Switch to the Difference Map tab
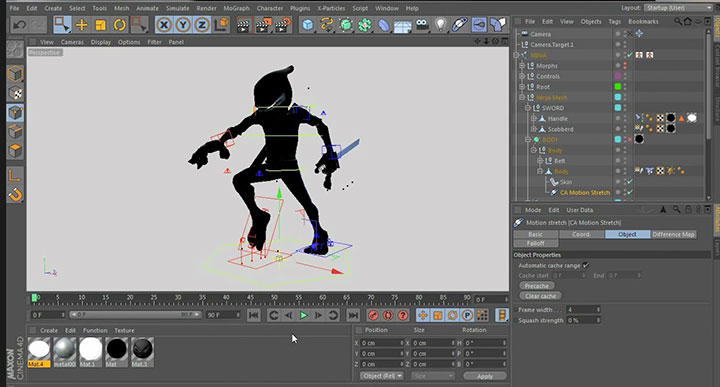This screenshot has width=720, height=387. (x=673, y=234)
